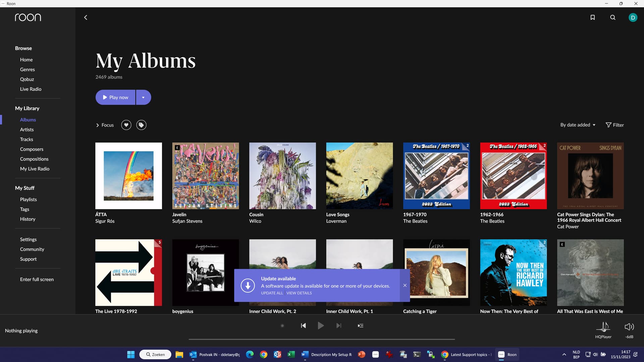
Task: Expand the Focus options
Action: click(105, 125)
